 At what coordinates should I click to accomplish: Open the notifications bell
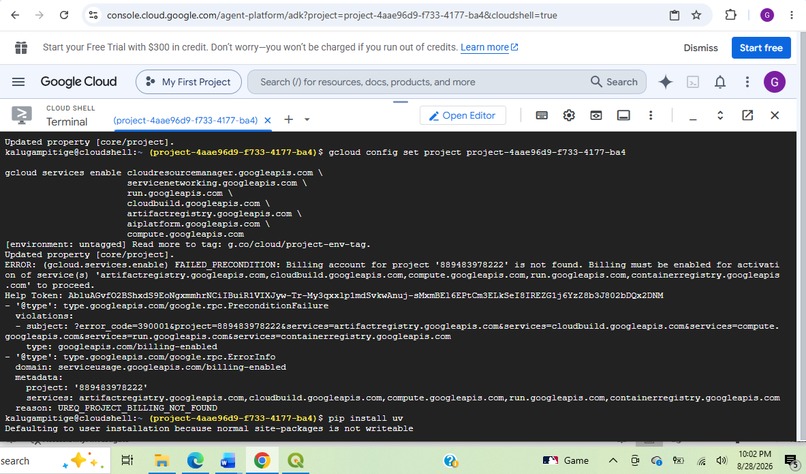click(x=720, y=82)
